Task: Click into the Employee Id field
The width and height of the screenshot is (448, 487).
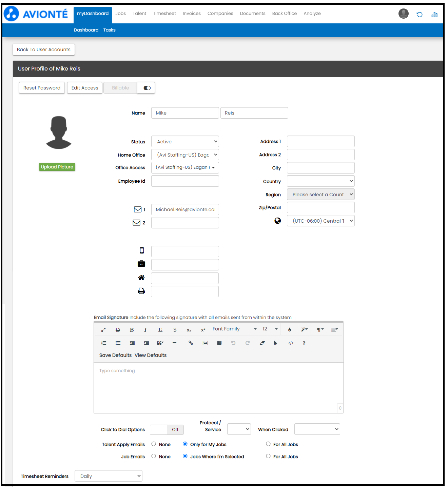Action: (185, 181)
